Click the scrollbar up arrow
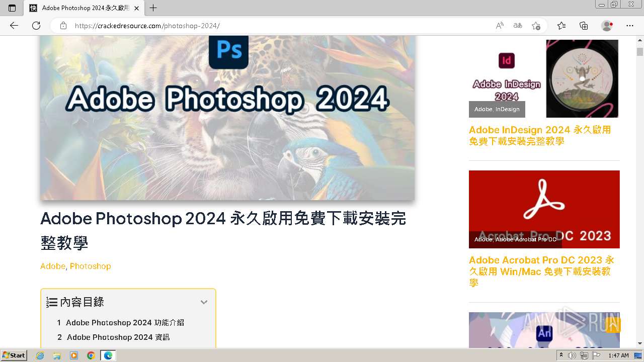 [640, 40]
